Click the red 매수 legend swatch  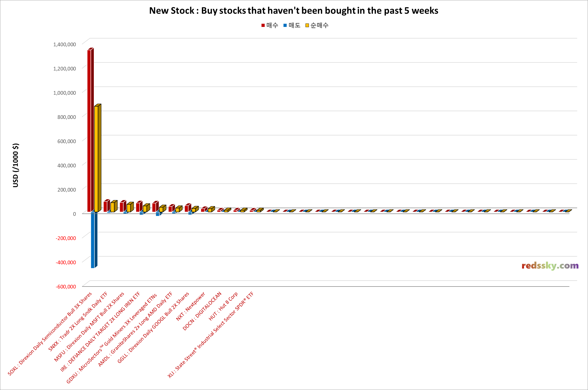tap(263, 25)
